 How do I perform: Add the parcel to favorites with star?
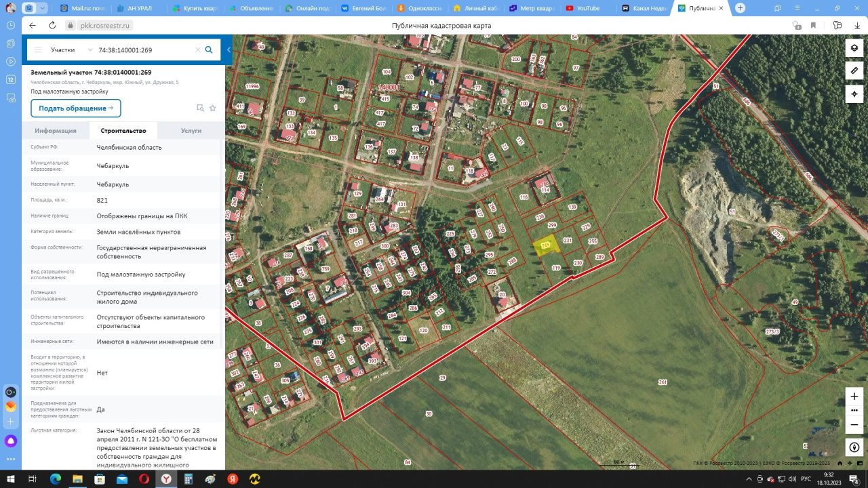coord(213,108)
